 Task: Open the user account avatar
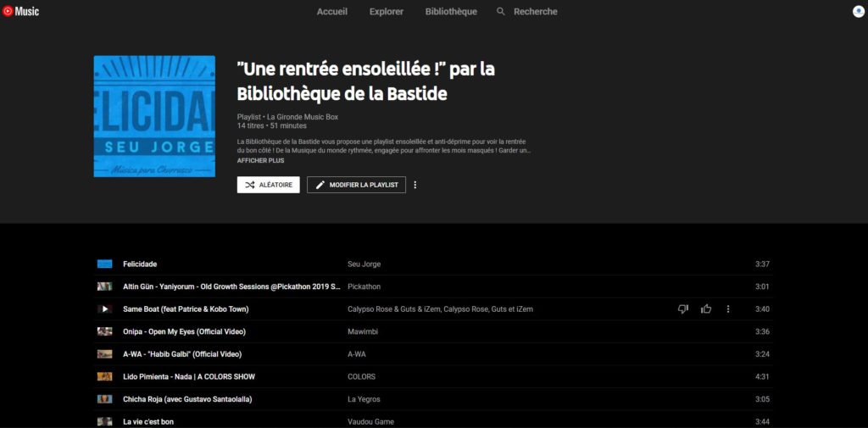point(858,12)
